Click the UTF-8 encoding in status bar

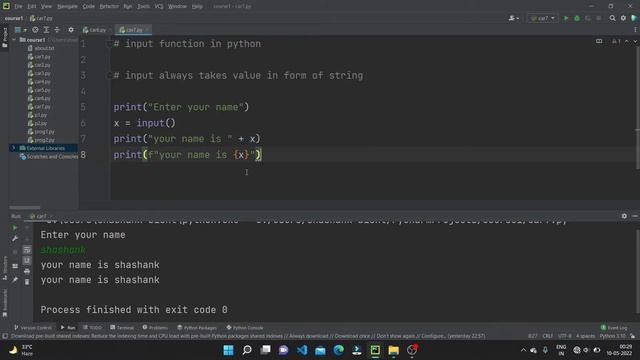tap(564, 336)
